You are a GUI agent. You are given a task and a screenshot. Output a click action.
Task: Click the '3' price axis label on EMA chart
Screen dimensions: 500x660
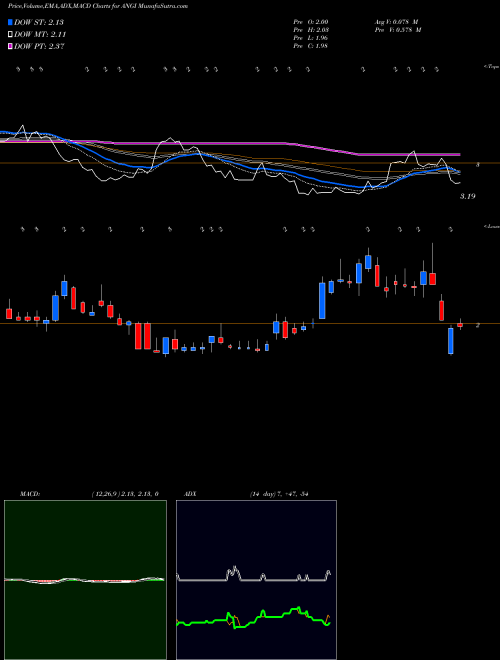477,165
